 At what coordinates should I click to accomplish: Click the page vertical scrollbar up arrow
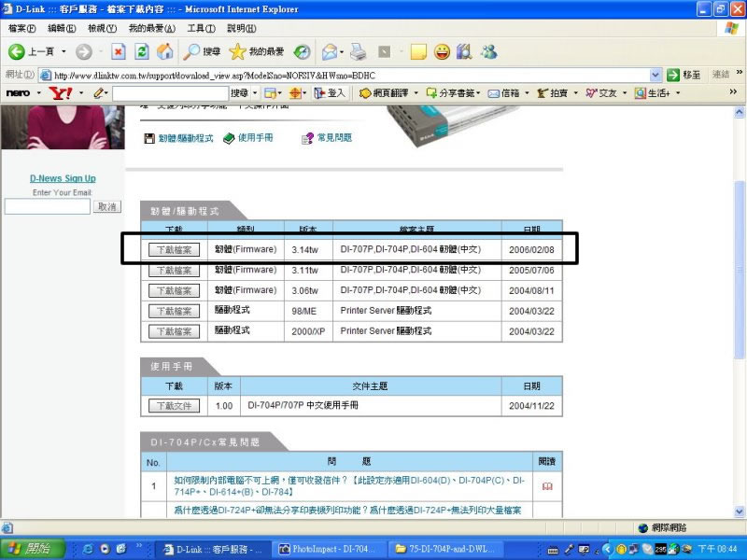coord(740,112)
